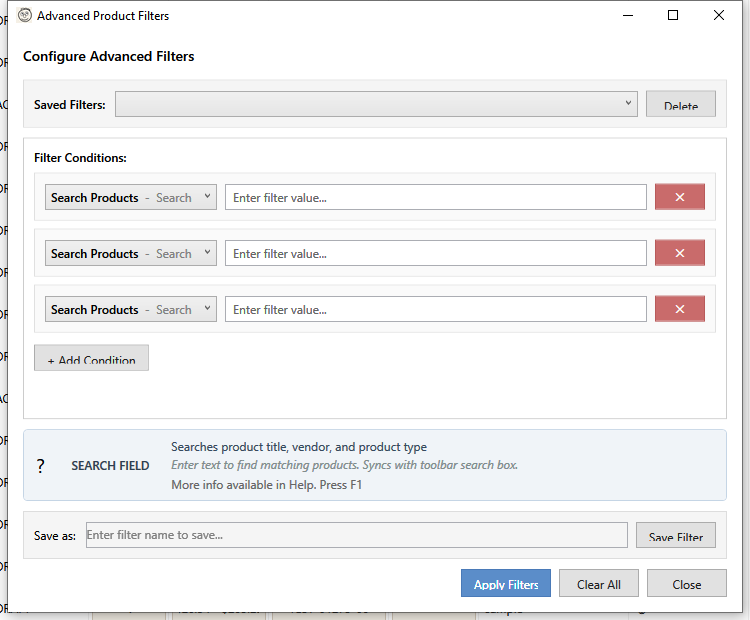
Task: Open first condition's Search Products dropdown
Action: coord(131,197)
